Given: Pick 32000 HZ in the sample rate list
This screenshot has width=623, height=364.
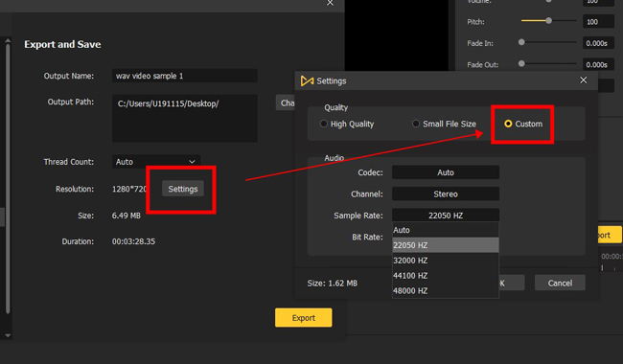Looking at the screenshot, I should click(446, 261).
